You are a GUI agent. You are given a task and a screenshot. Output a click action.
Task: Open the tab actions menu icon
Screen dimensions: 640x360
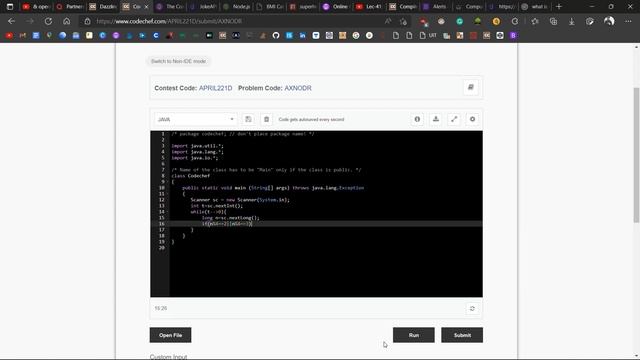10,7
